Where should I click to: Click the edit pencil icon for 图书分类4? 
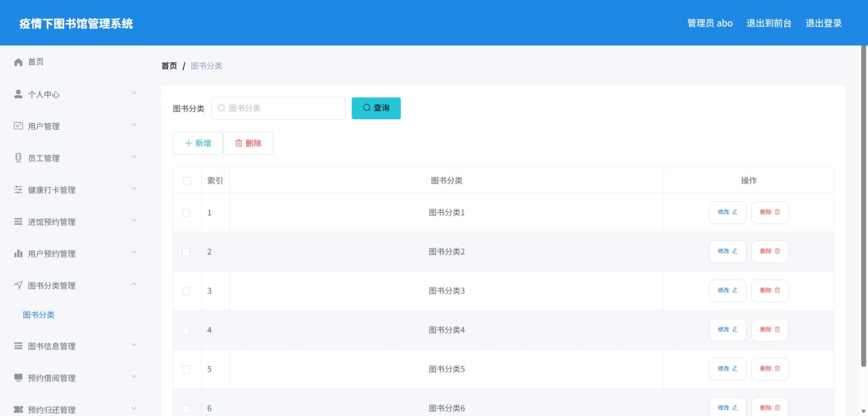[x=735, y=329]
